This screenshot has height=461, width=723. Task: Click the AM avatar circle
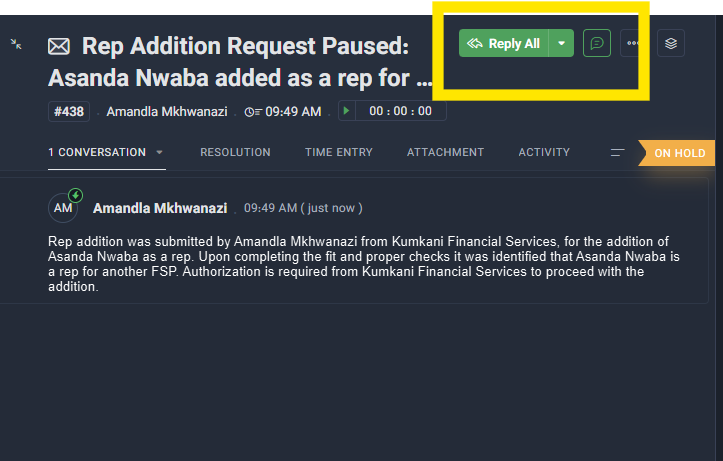pyautogui.click(x=63, y=208)
